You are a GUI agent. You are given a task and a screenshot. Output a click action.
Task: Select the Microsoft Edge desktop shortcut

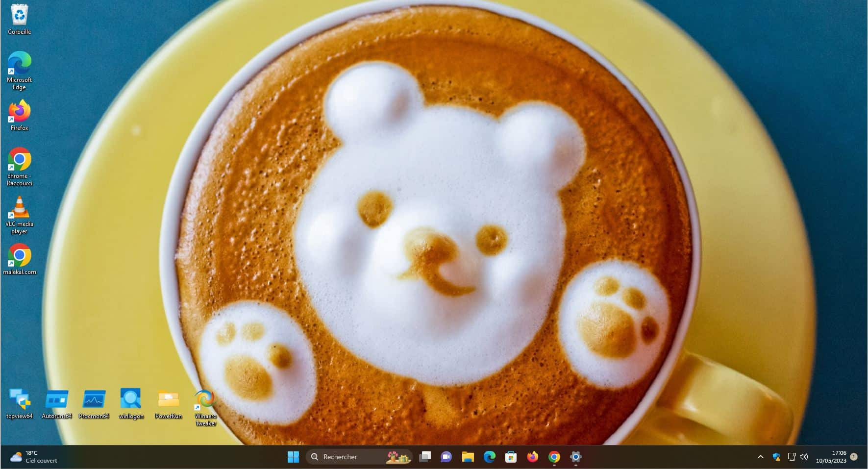pos(20,71)
